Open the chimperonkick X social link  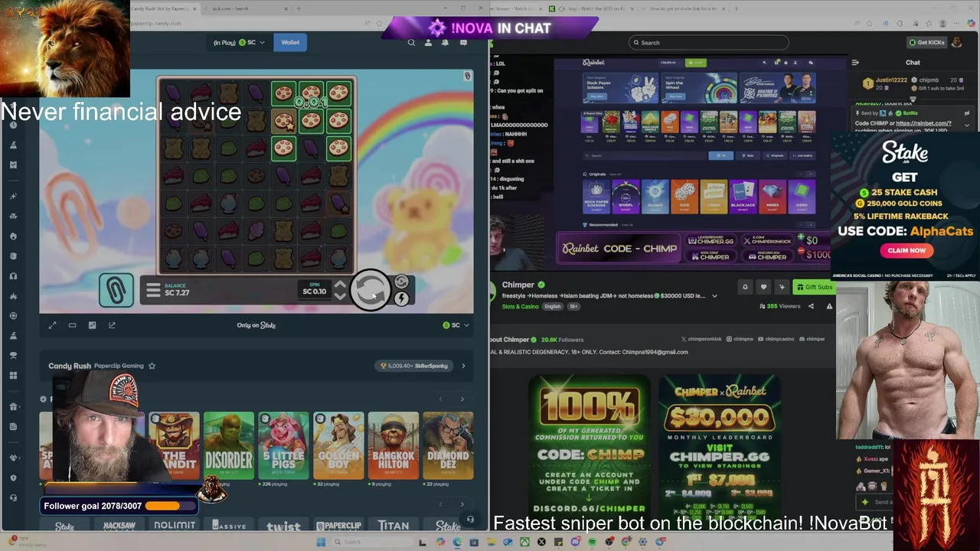701,339
